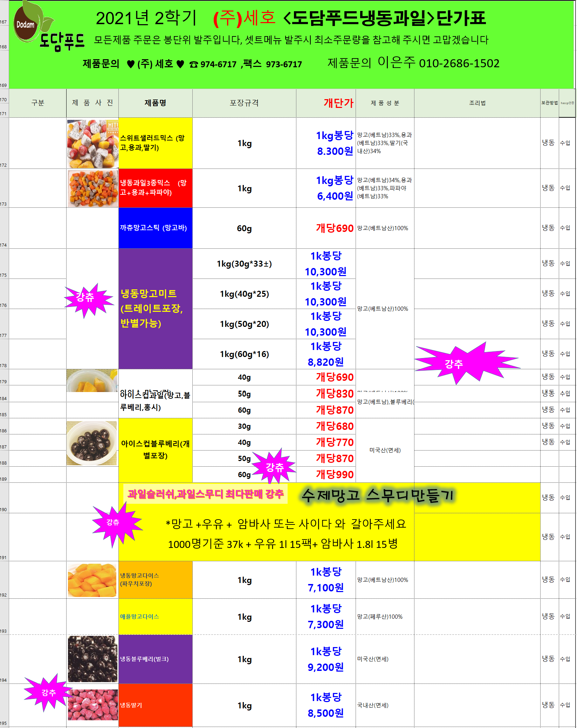577x728 pixels.
Task: Click the ice cup blueberry photo
Action: click(x=92, y=443)
